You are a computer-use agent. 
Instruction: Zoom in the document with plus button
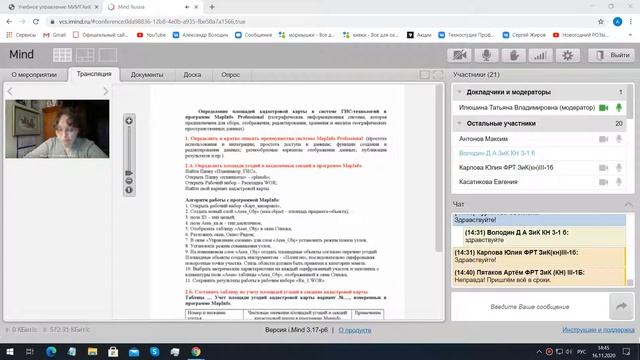tap(129, 121)
